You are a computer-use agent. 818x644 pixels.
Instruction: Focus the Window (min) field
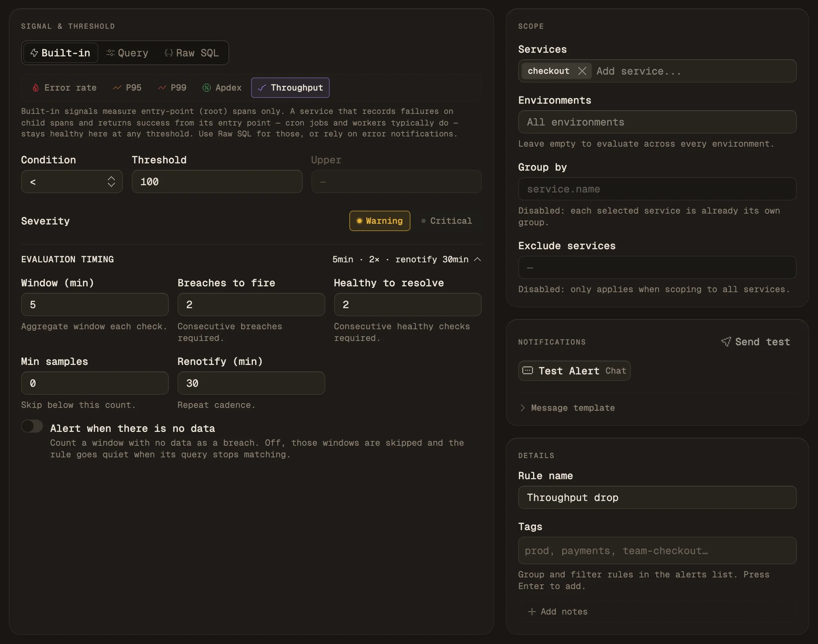coord(95,304)
